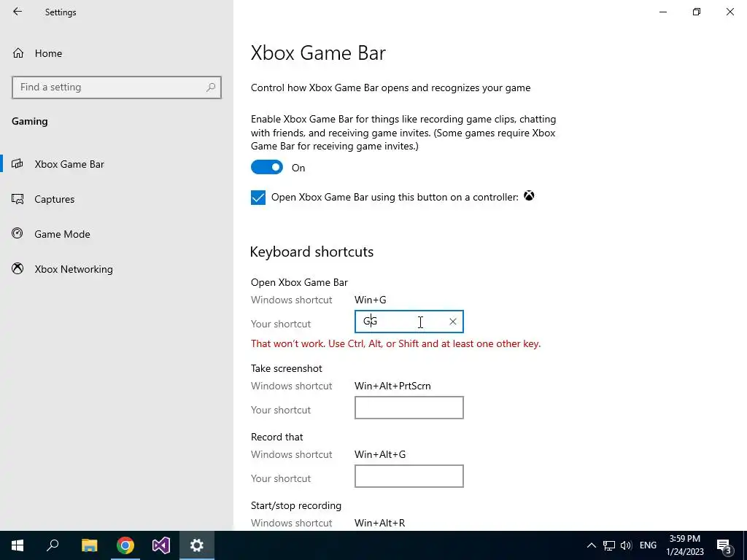Open the Action Center notifications icon
The image size is (747, 560).
[724, 545]
